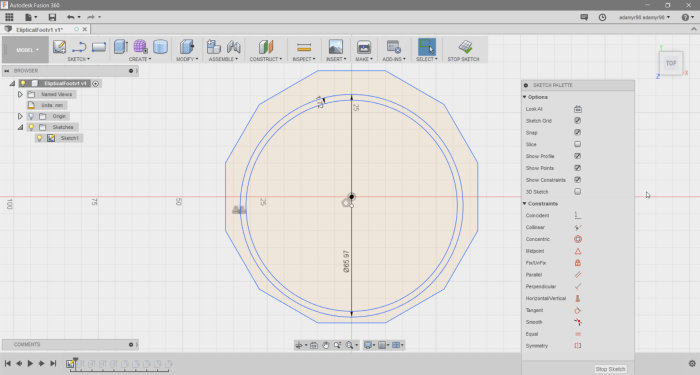The image size is (700, 375).
Task: Open the data panel grid icon
Action: pos(9,17)
